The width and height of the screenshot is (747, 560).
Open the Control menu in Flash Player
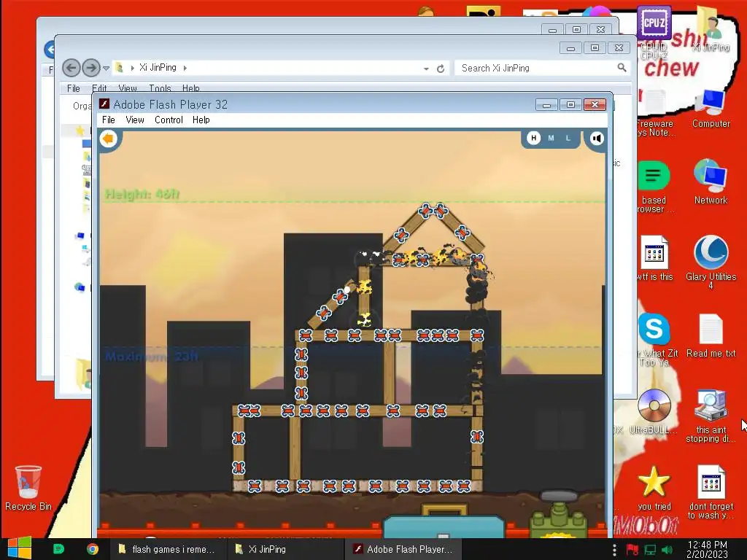[169, 120]
